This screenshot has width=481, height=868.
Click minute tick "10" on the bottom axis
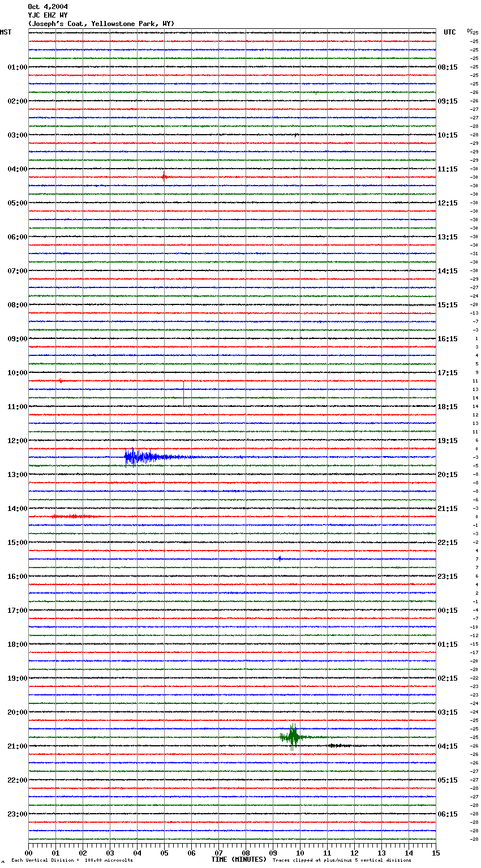[300, 853]
